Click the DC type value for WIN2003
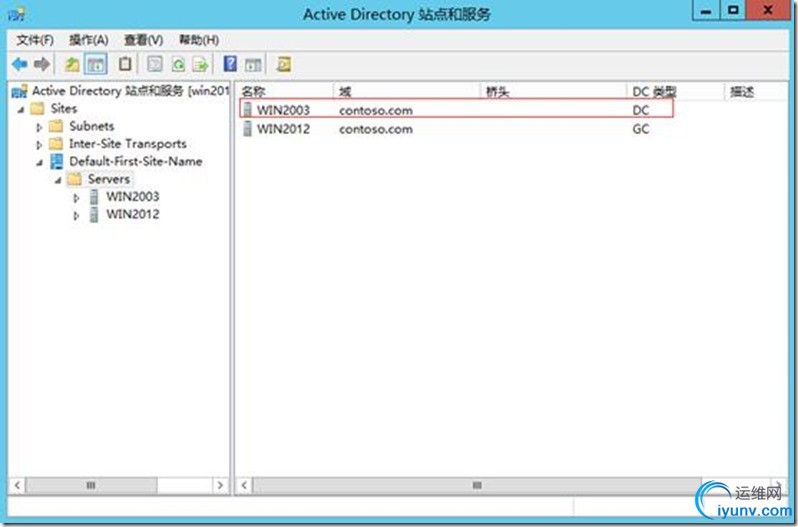Screen dimensions: 798x527 point(641,110)
